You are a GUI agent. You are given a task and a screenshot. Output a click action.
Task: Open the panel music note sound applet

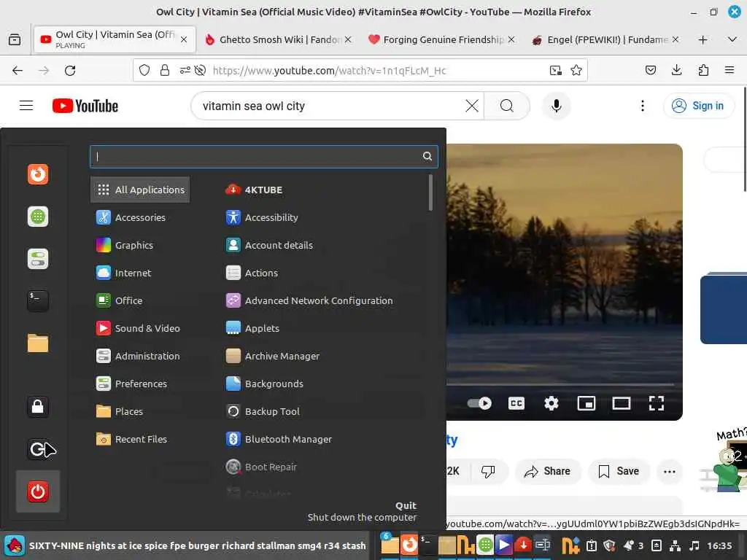tap(694, 545)
